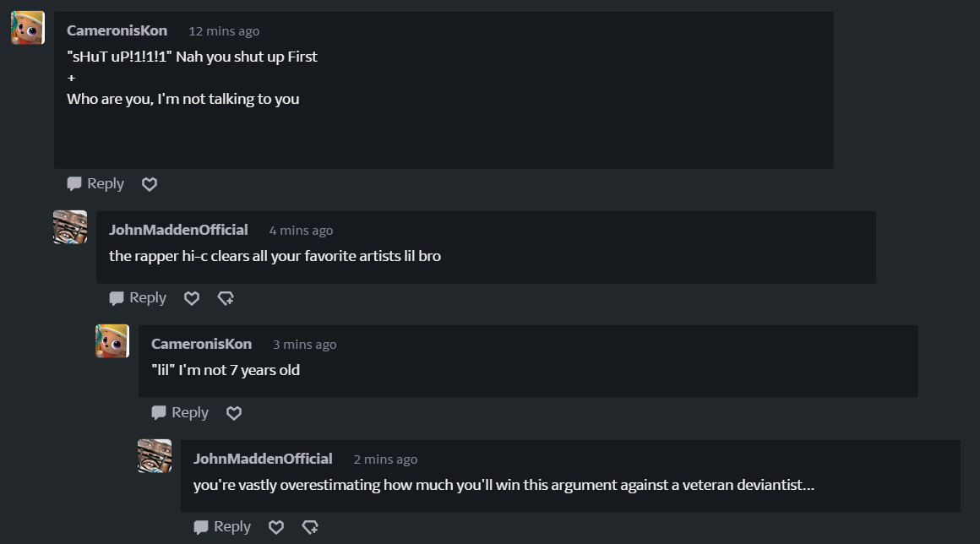Click the speech-bubble icon under "I'm not 7 years old"
This screenshot has width=980, height=544.
coord(159,413)
